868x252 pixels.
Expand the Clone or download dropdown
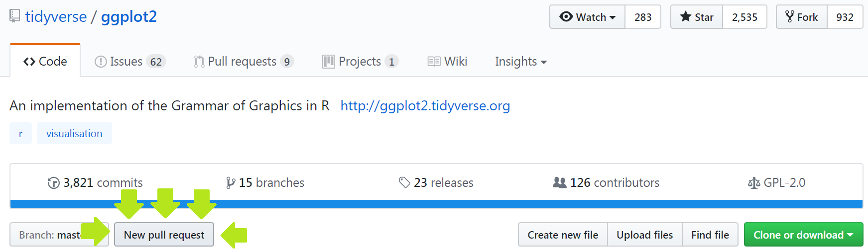(803, 235)
